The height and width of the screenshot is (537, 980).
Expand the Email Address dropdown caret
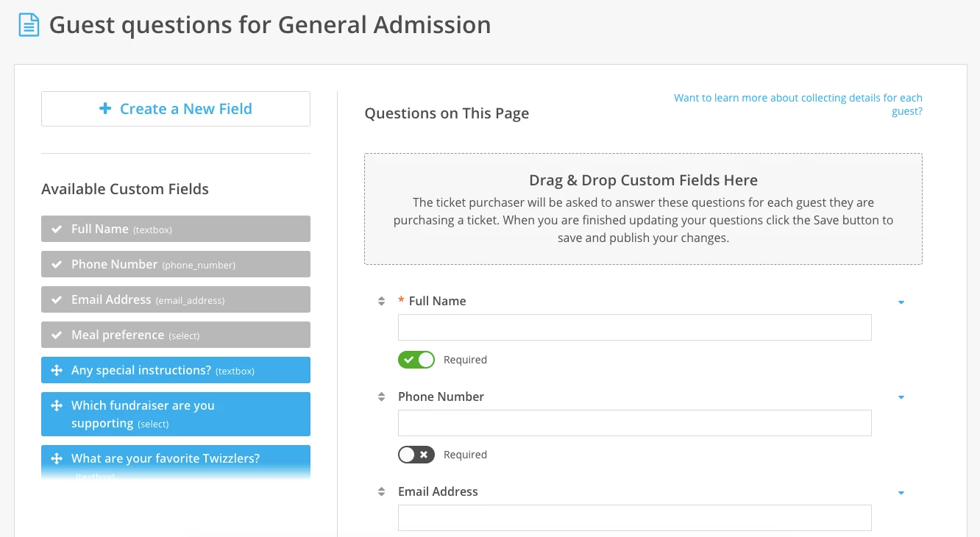point(901,492)
